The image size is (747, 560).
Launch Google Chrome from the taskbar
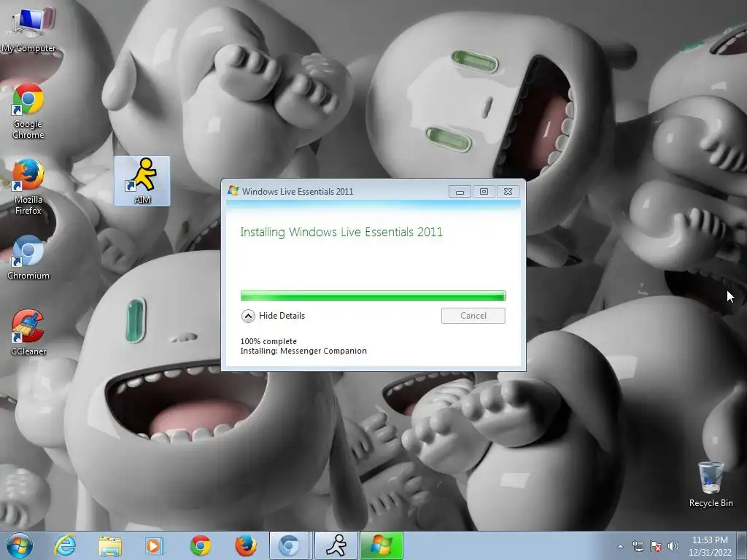(200, 545)
